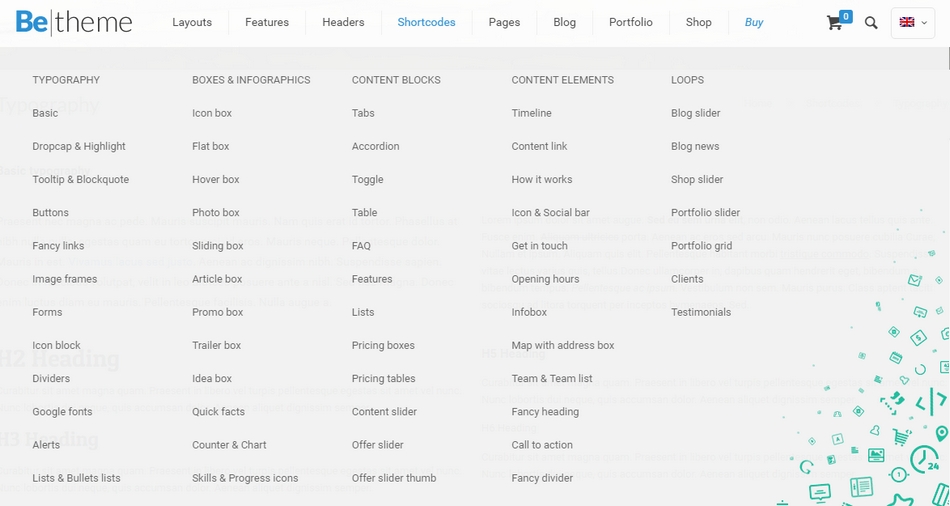Choose Blog slider under Loops
This screenshot has height=506, width=950.
[695, 113]
